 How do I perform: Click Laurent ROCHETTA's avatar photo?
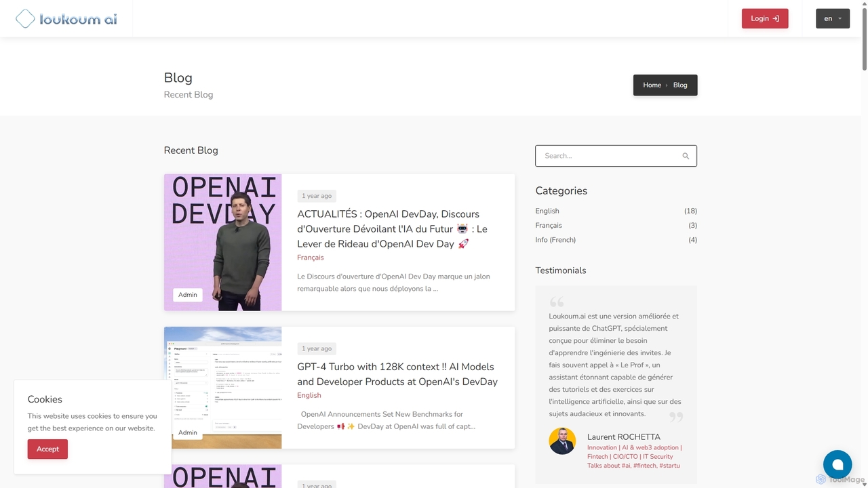[x=562, y=441]
